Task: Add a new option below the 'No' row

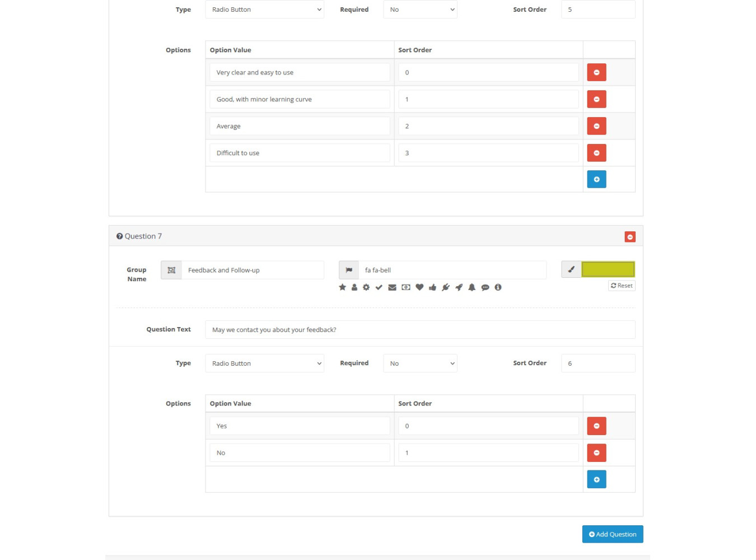Action: pos(596,479)
